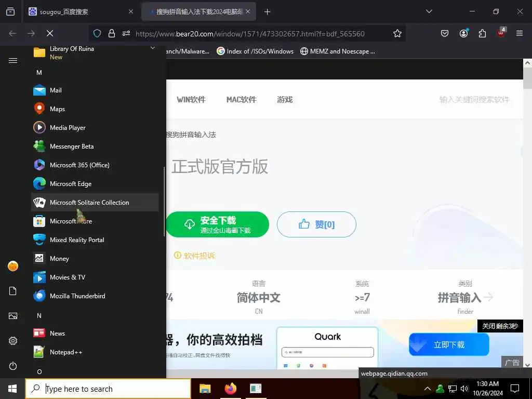Open Microsoft 365 (Office)
The width and height of the screenshot is (532, 399).
[x=95, y=165]
